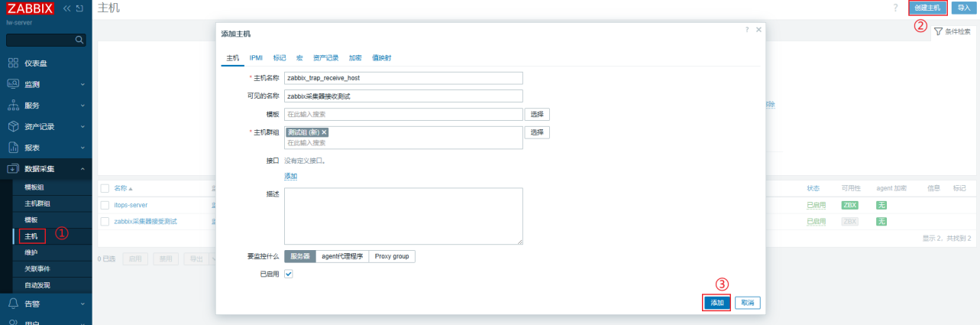
Task: Click 选择 next to the 主机群组 field
Action: click(537, 132)
